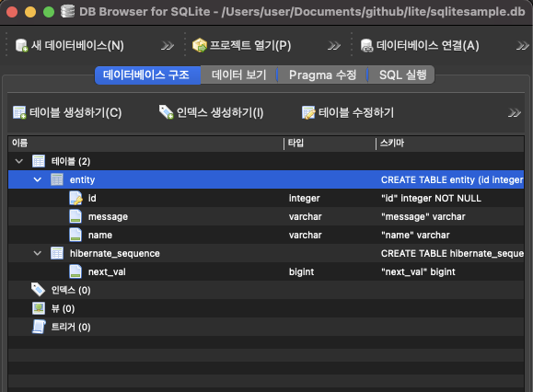Click the column icon next to message
Image resolution: width=533 pixels, height=392 pixels.
[75, 216]
